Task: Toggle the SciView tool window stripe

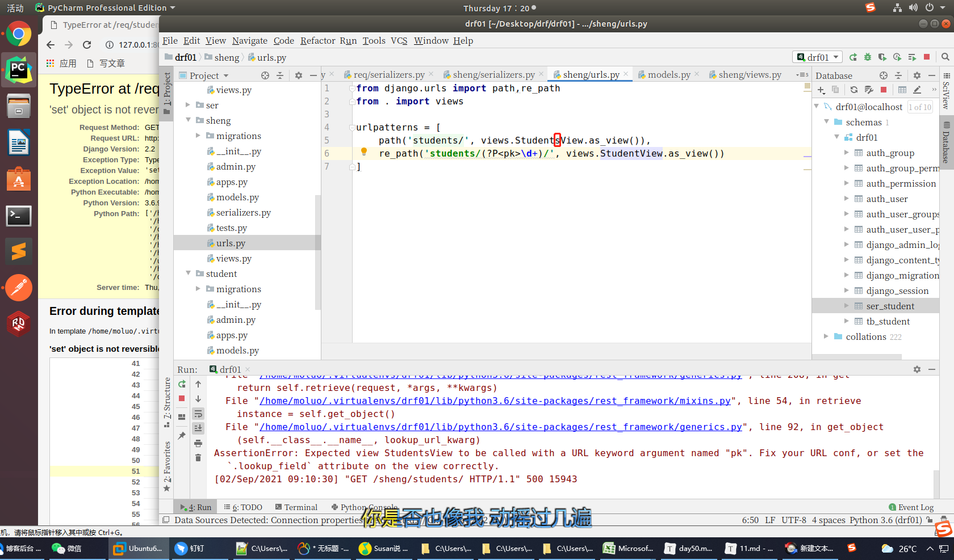Action: point(946,91)
